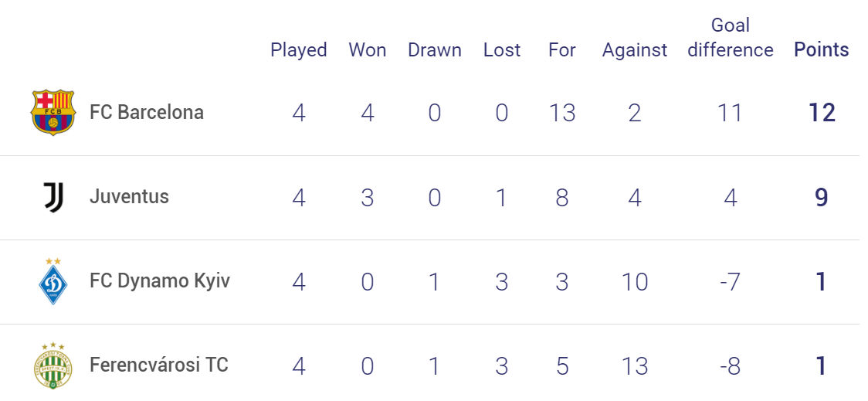This screenshot has width=868, height=401.
Task: Open the Juventus team name link
Action: pos(129,196)
